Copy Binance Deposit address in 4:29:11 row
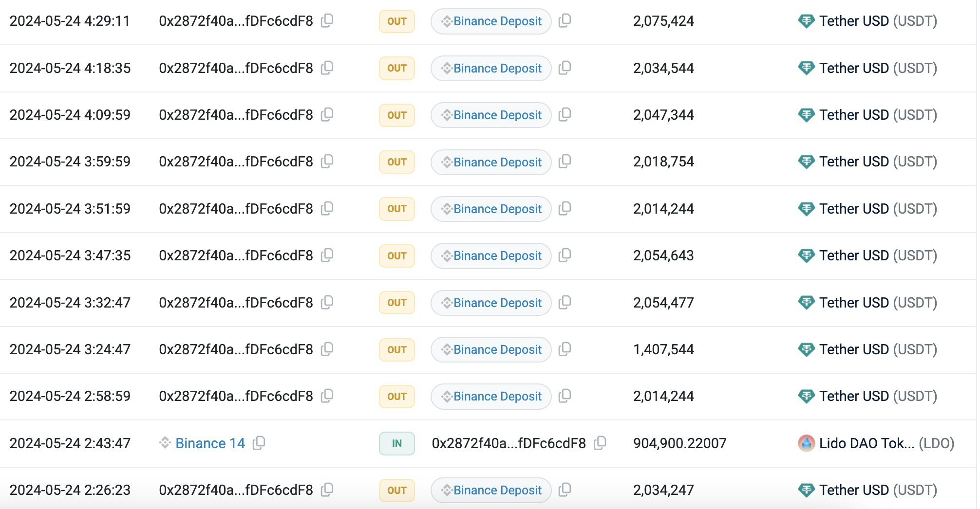Image resolution: width=980 pixels, height=509 pixels. pos(565,21)
